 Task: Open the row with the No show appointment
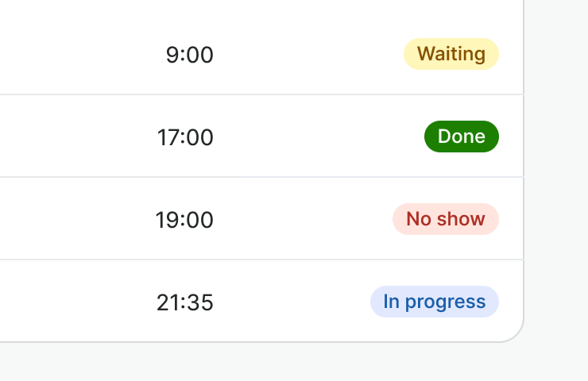click(261, 218)
